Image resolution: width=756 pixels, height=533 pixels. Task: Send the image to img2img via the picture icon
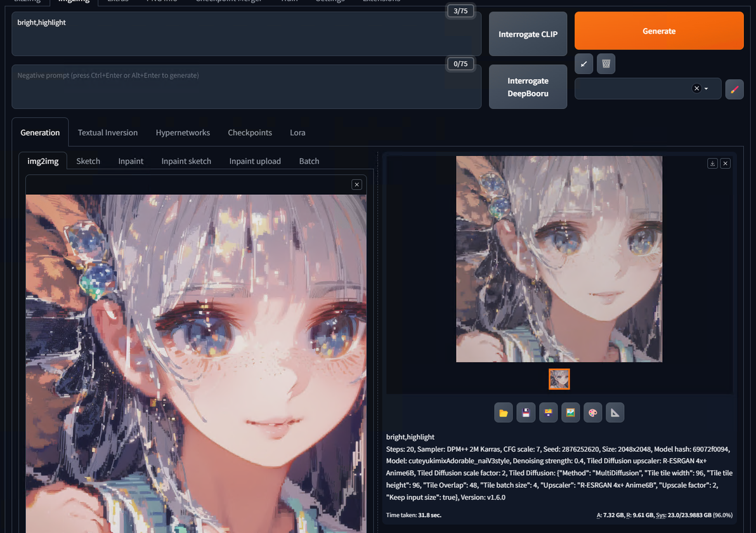coord(570,413)
